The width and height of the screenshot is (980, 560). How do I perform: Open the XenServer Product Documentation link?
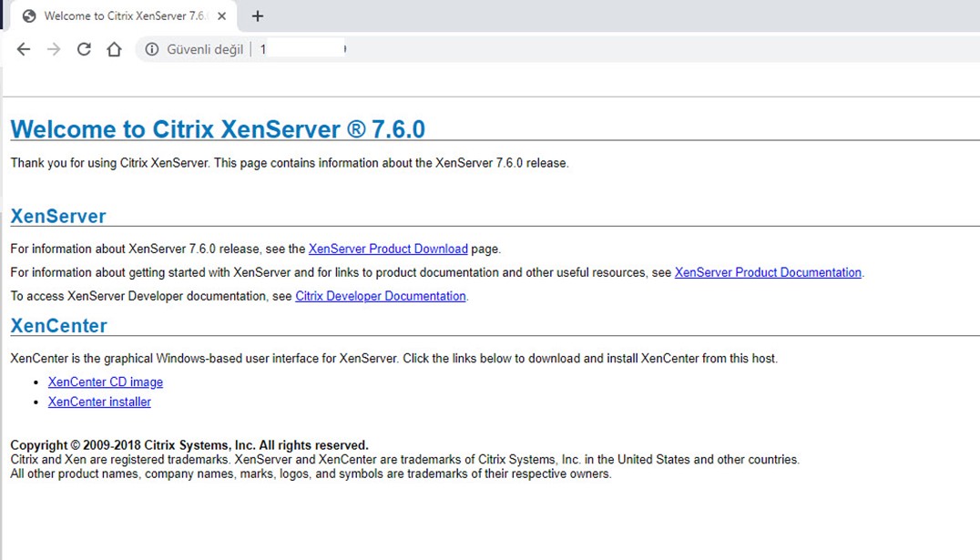(x=768, y=272)
